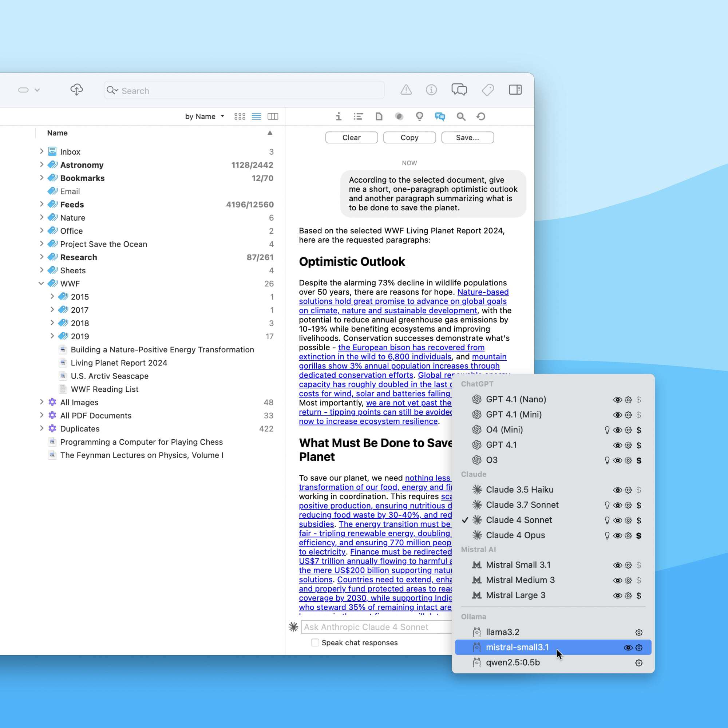Open the warning triangle log icon
This screenshot has height=728, width=728.
click(x=406, y=90)
